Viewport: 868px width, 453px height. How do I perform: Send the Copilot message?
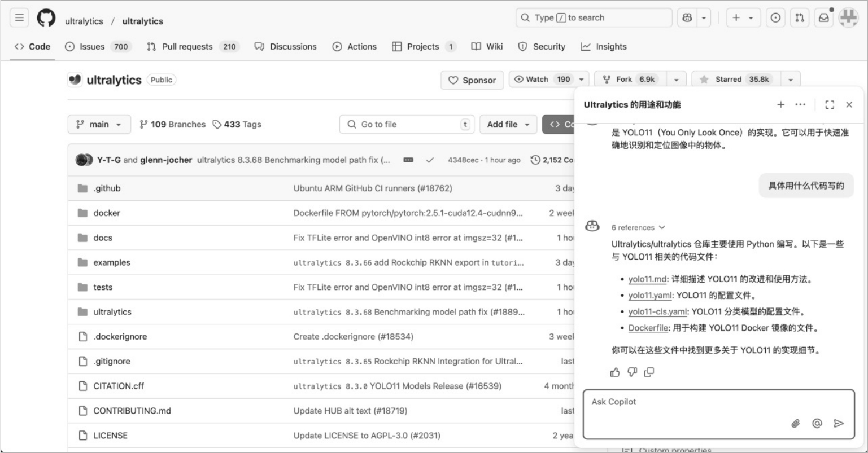coord(839,423)
